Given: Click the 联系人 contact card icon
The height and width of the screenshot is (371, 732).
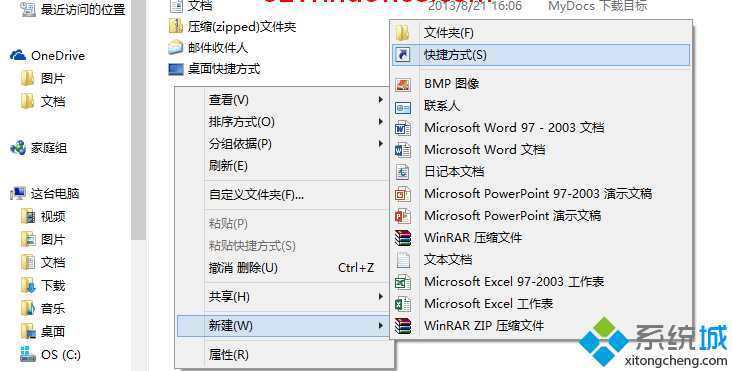Looking at the screenshot, I should [402, 108].
